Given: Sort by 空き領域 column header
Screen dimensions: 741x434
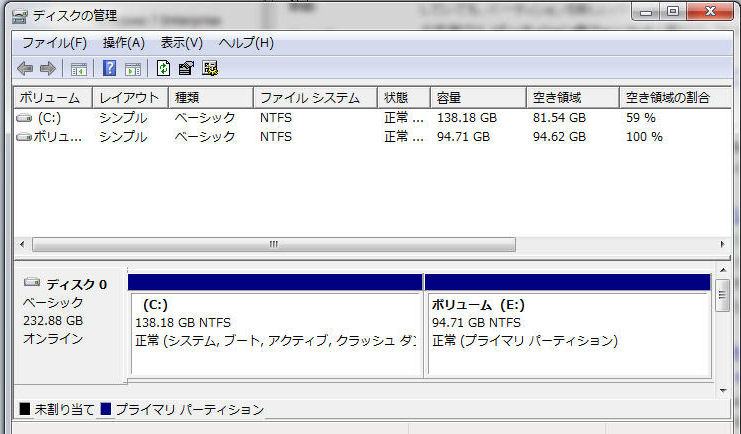Looking at the screenshot, I should [572, 98].
